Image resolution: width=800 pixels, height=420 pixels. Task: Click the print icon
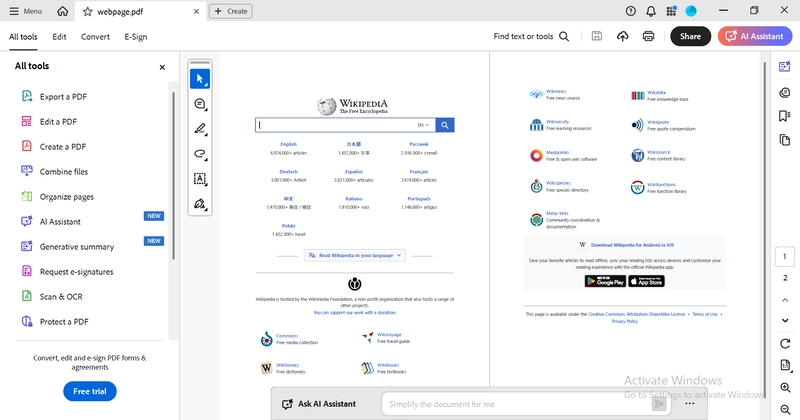[x=648, y=36]
